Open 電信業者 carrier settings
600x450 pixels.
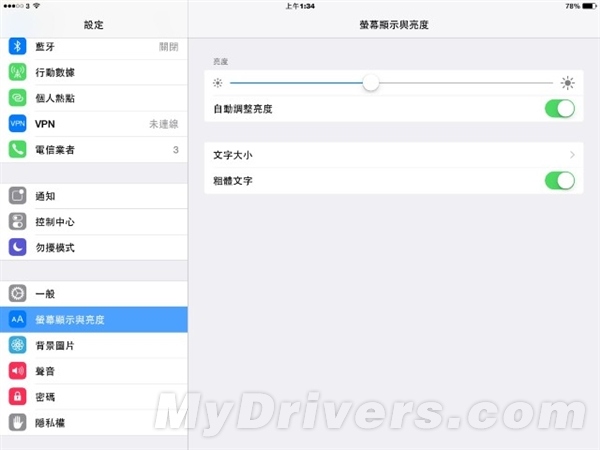94,150
